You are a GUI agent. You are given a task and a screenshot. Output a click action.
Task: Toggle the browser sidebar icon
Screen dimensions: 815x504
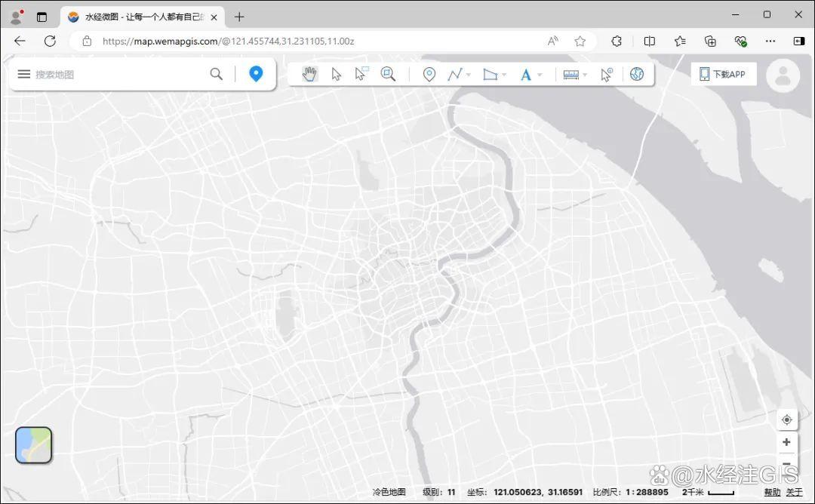pyautogui.click(x=799, y=41)
